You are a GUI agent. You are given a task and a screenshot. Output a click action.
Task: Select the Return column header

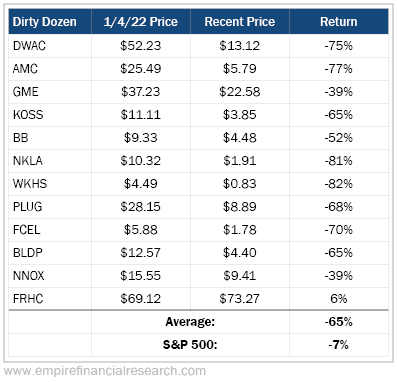click(x=339, y=22)
